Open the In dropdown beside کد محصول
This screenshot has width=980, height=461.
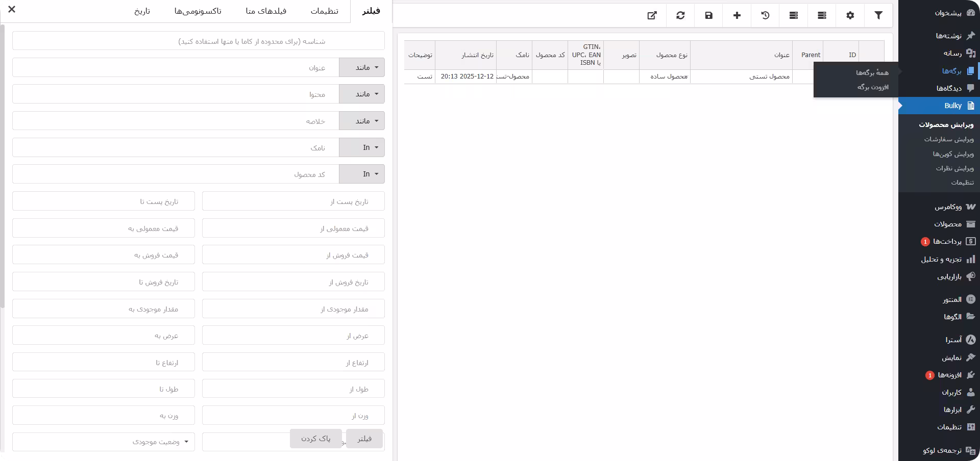[x=362, y=174]
